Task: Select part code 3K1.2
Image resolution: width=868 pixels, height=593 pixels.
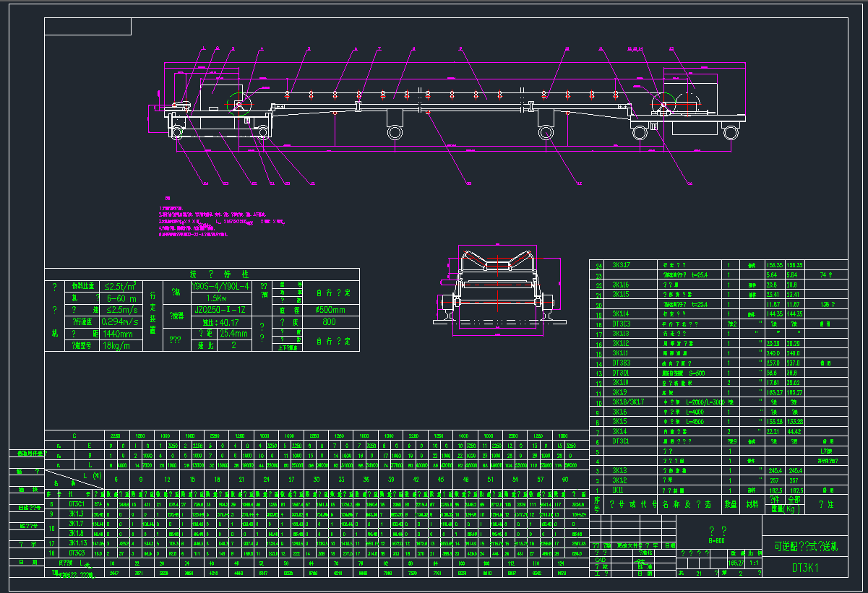Action: (x=619, y=480)
